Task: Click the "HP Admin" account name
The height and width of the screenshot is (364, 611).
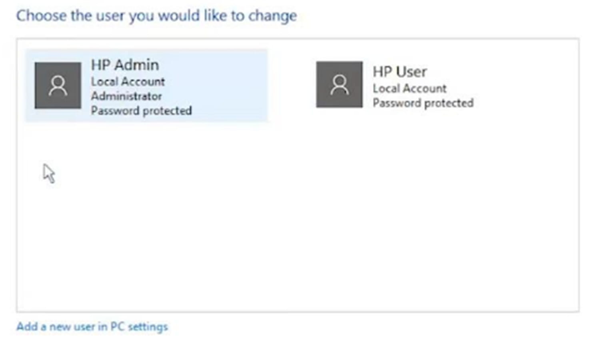Action: [x=125, y=65]
